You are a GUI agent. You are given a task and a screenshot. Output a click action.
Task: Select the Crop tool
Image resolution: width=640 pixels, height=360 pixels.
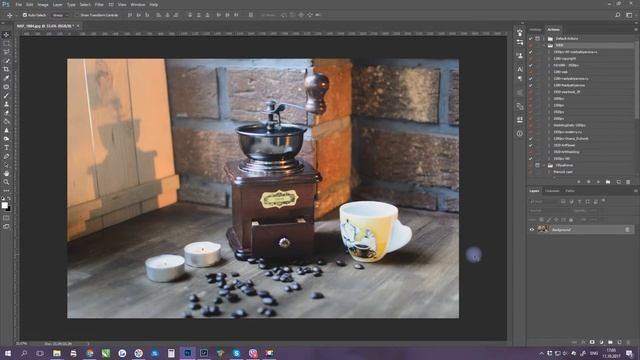[x=6, y=69]
